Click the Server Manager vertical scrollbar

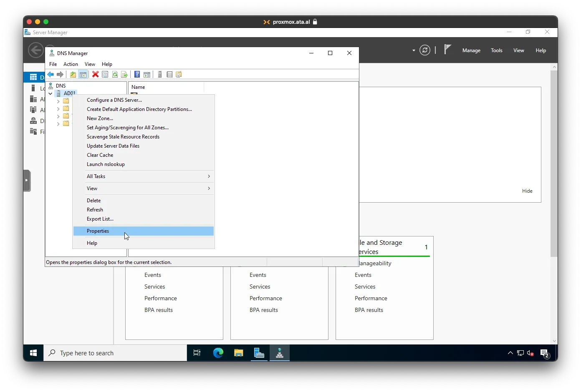pyautogui.click(x=554, y=163)
